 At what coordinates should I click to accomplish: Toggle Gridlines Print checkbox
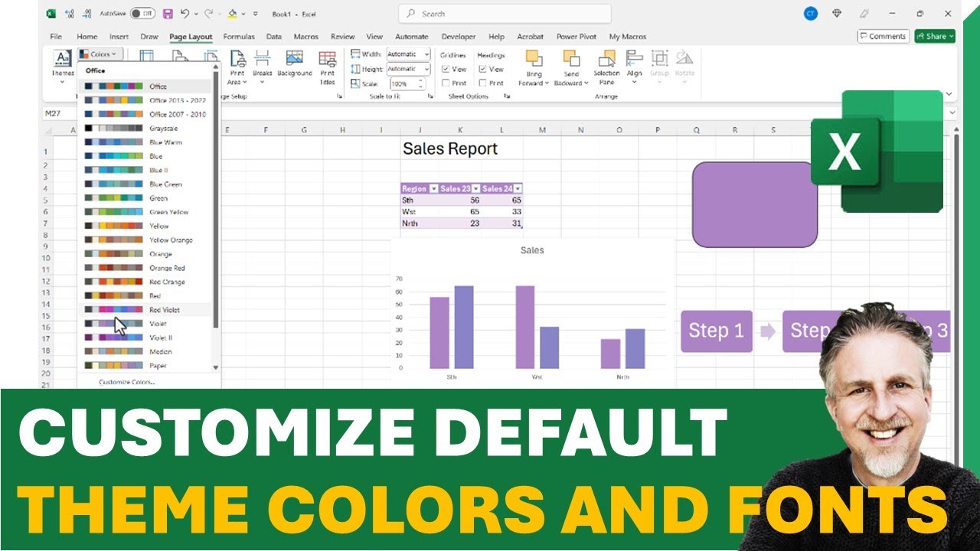click(446, 83)
